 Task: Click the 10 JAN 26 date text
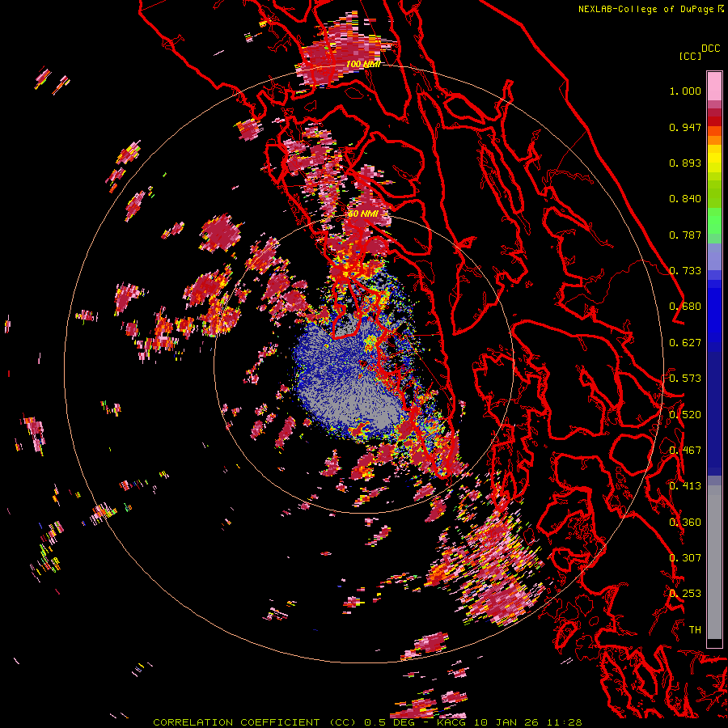(508, 722)
